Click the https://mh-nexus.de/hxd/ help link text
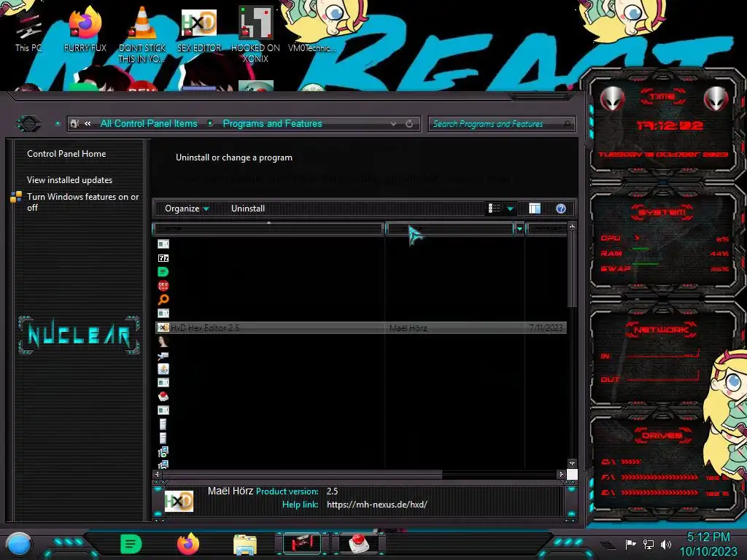 (x=377, y=505)
